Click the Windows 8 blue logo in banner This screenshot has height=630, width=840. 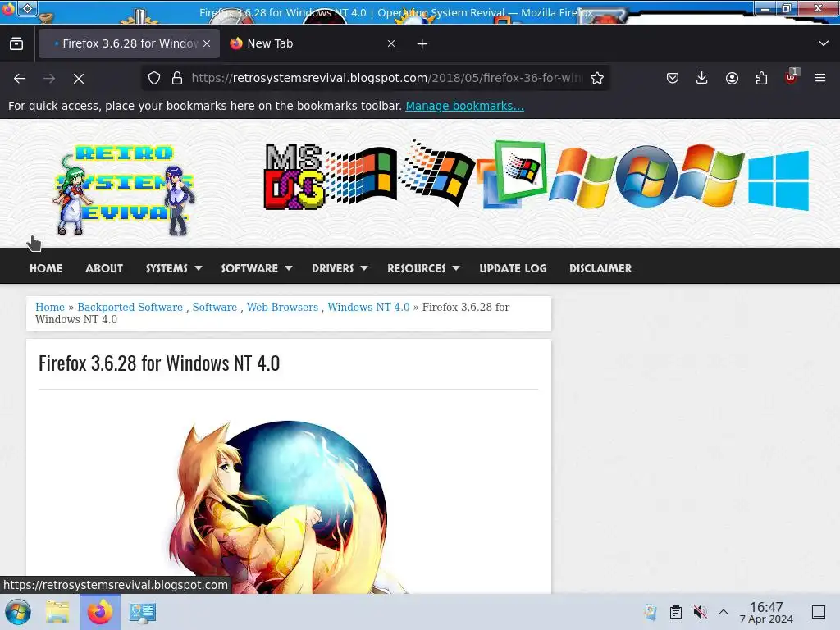[x=778, y=180]
